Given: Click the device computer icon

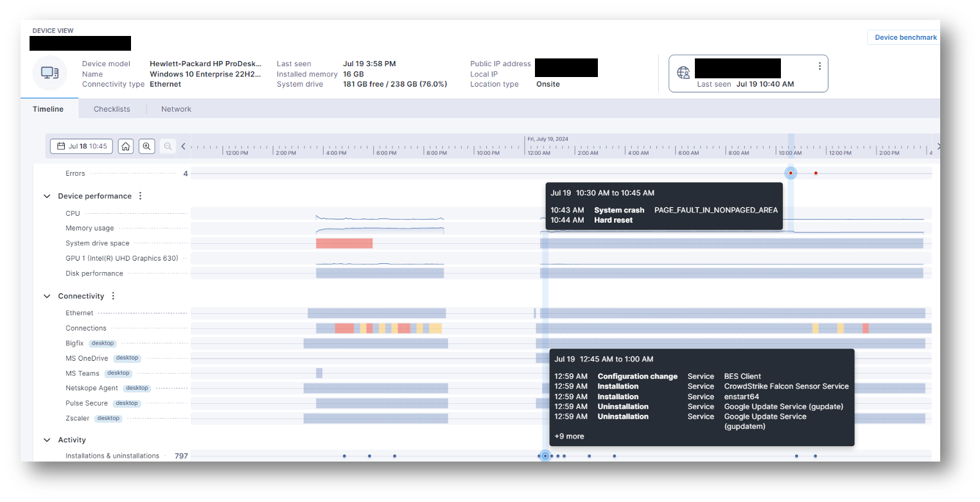Looking at the screenshot, I should pos(49,73).
